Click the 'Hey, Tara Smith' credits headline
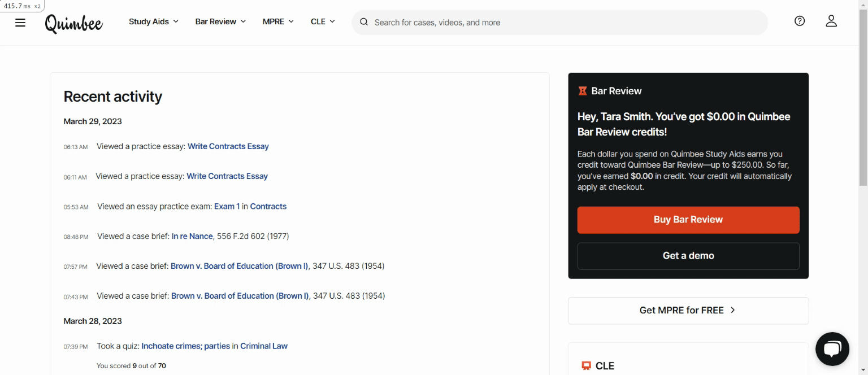 684,124
